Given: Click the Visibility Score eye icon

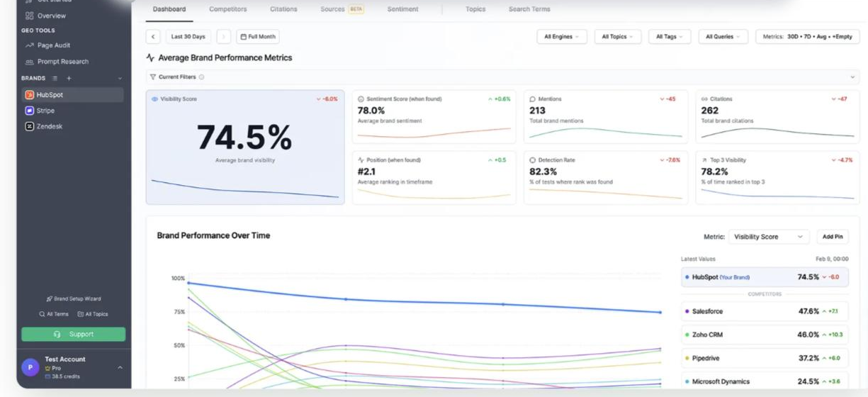Looking at the screenshot, I should coord(155,99).
